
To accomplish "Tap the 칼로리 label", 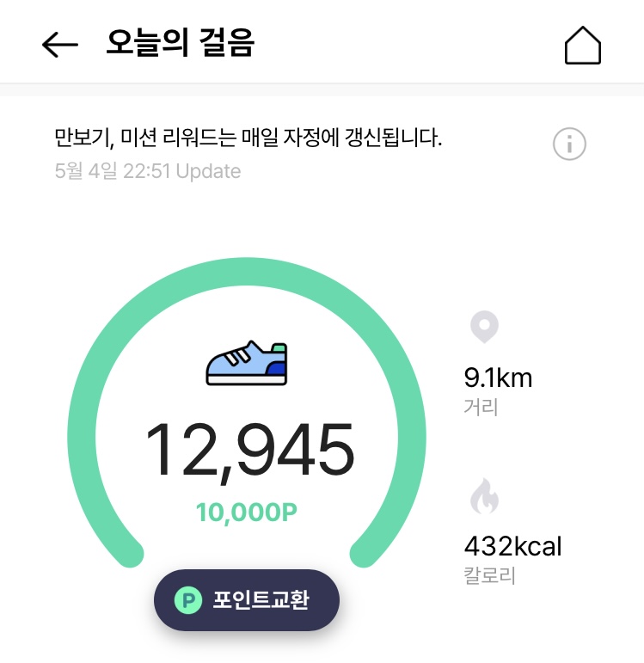I will tap(489, 575).
